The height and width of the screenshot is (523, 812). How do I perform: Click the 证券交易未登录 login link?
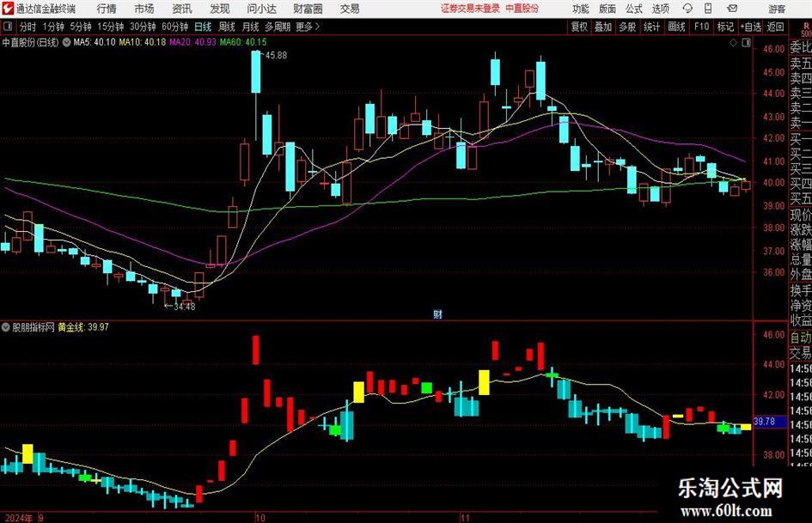pyautogui.click(x=470, y=9)
